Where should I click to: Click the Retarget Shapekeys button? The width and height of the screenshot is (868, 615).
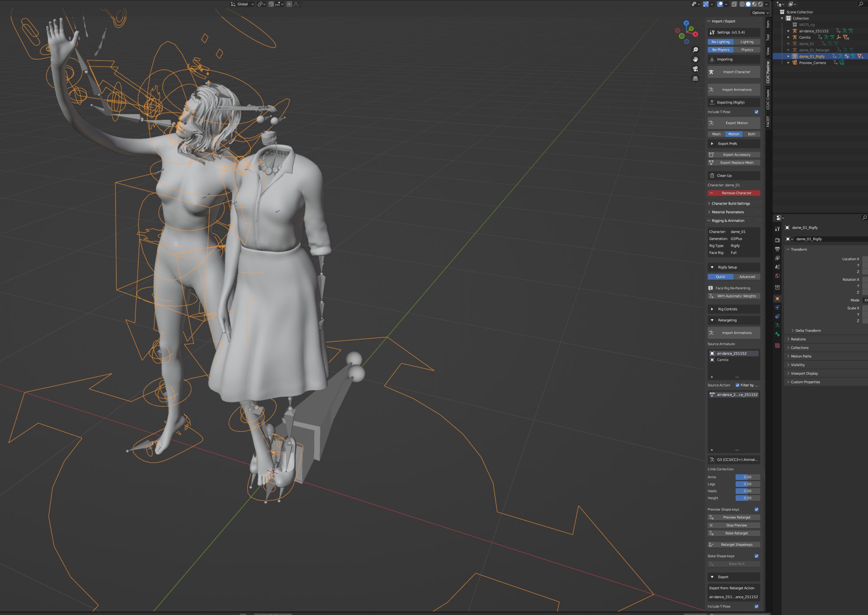click(734, 545)
